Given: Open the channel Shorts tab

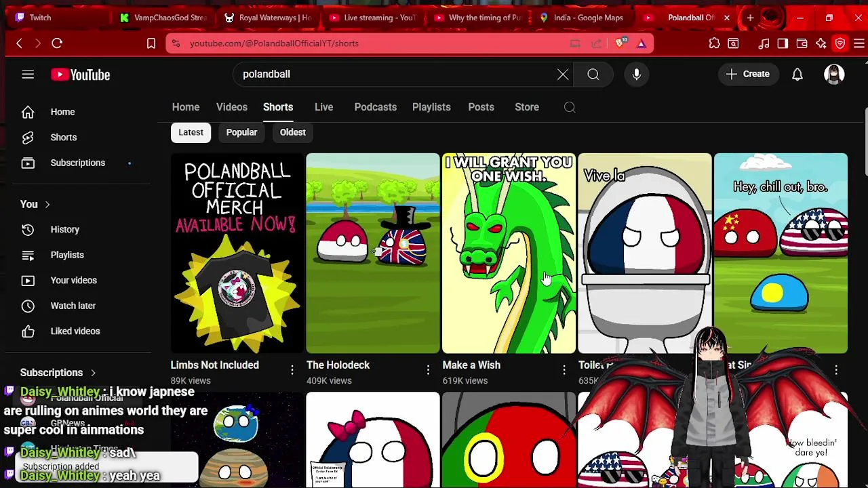Looking at the screenshot, I should tap(278, 107).
